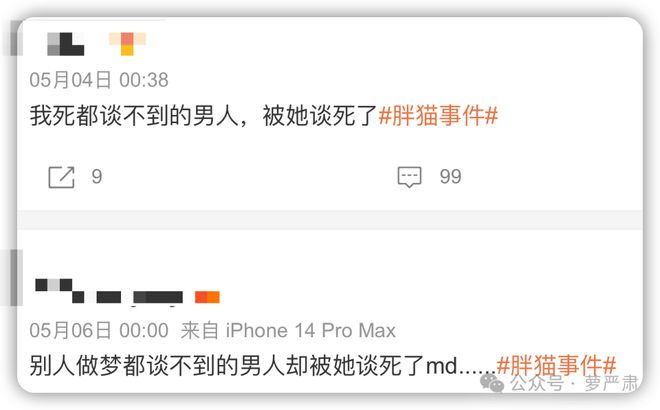Open the #胖猫事件# hashtag in first post
This screenshot has width=660, height=410.
tap(438, 116)
